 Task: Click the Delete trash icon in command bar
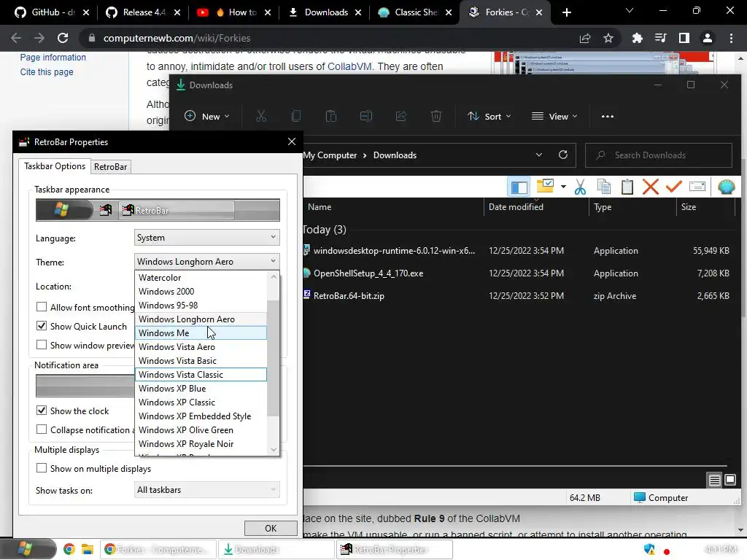point(436,116)
